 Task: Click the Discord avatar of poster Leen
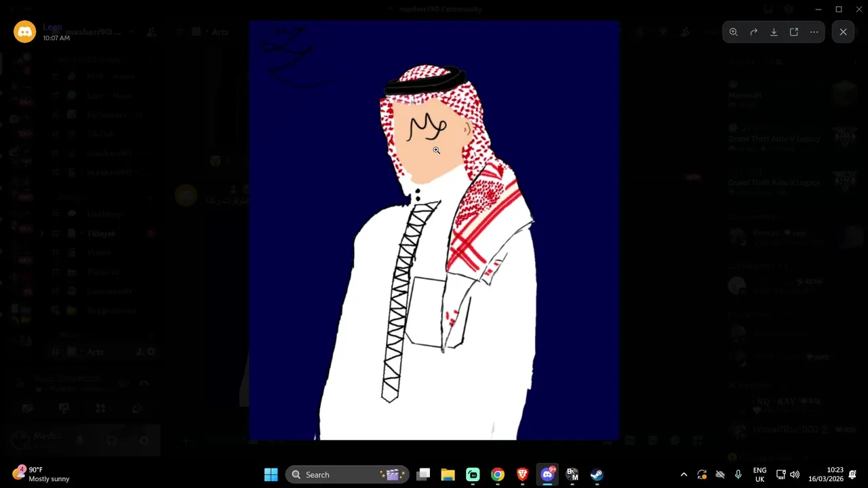(x=24, y=32)
